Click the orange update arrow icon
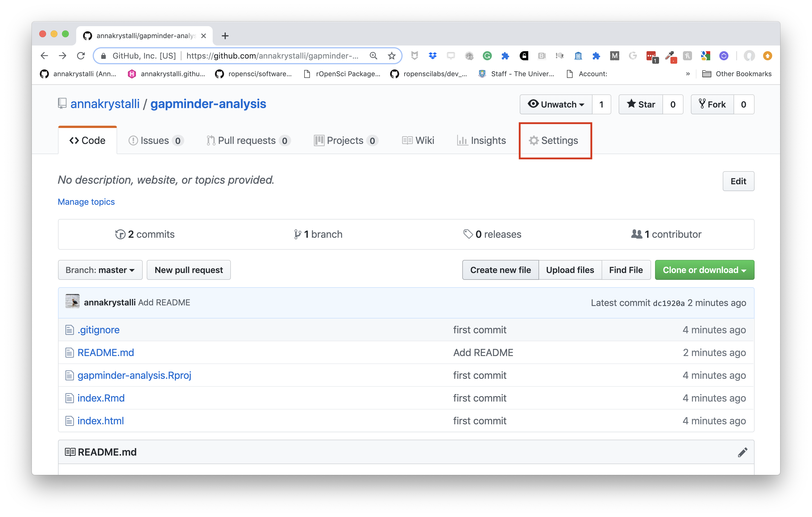 [x=767, y=56]
